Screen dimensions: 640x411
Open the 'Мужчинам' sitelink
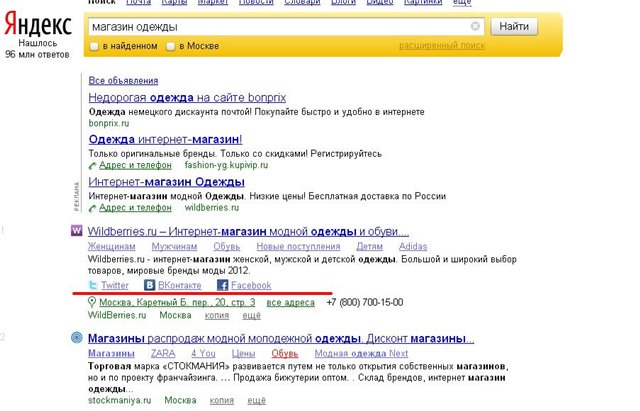[174, 247]
